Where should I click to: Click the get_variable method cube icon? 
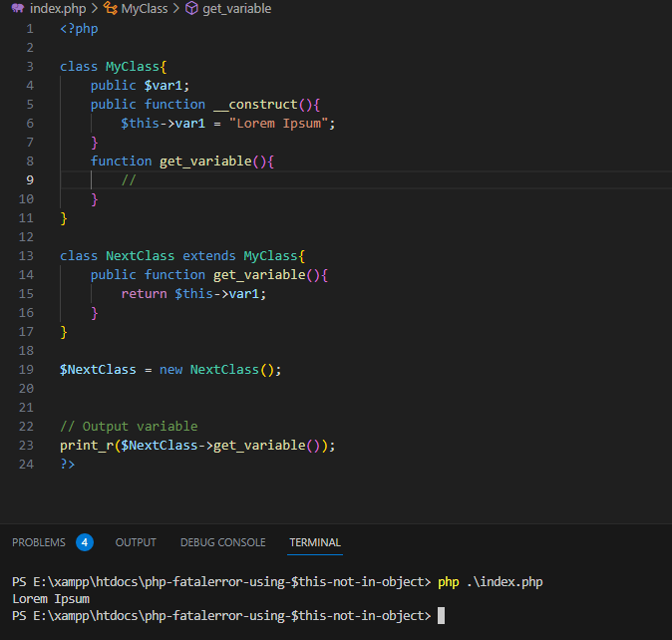click(x=191, y=8)
